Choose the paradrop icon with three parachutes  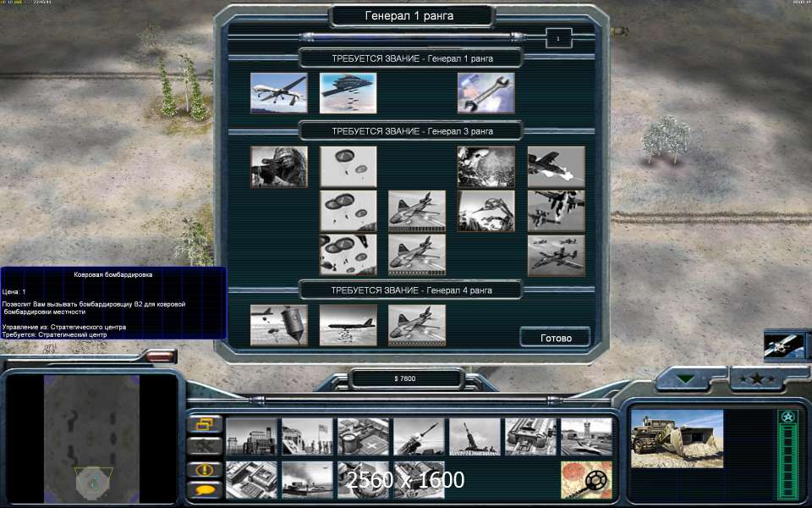click(x=348, y=211)
